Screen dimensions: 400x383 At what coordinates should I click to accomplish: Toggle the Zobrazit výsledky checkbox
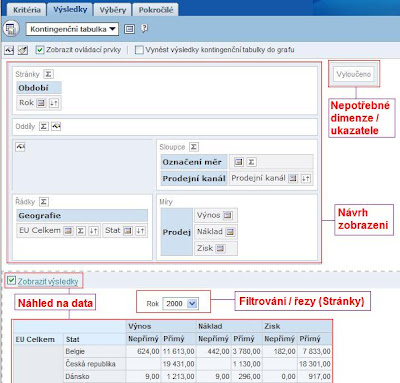[11, 280]
